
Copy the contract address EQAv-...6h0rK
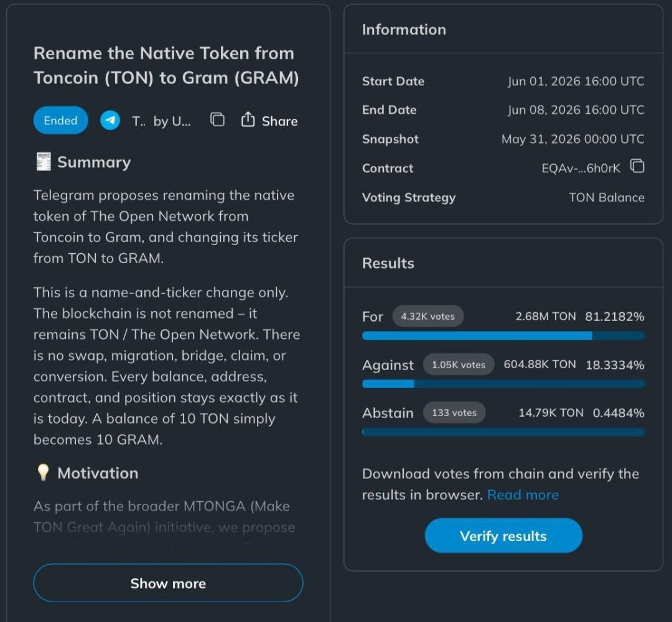637,166
